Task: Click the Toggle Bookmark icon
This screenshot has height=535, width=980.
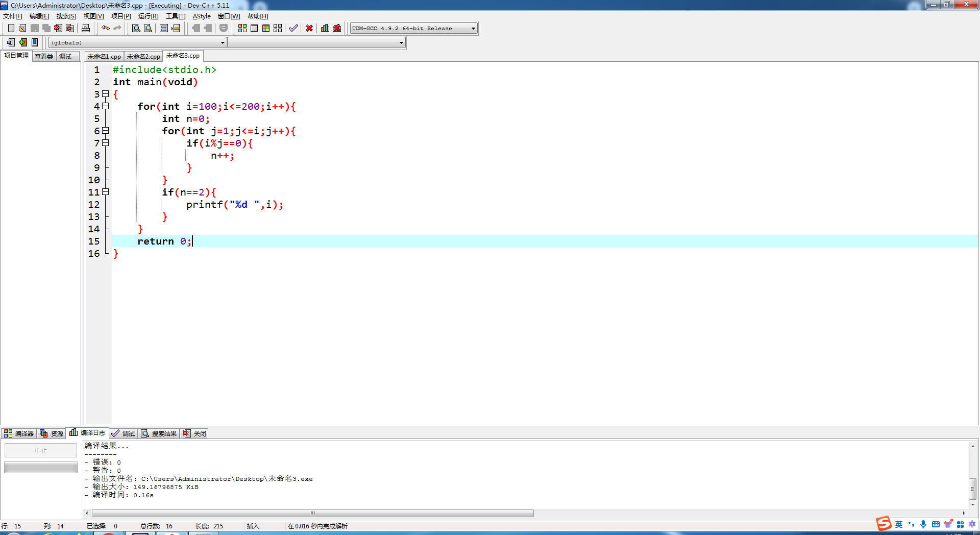Action: [x=35, y=42]
